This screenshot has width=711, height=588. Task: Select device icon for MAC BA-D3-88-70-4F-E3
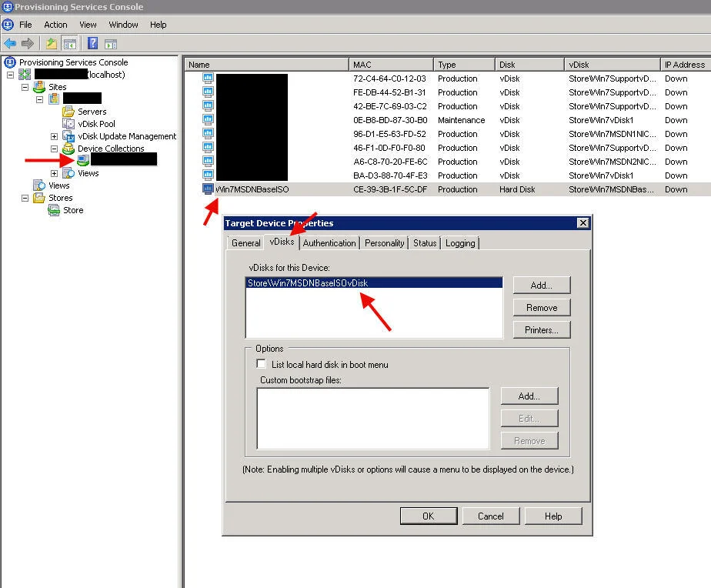pos(208,175)
